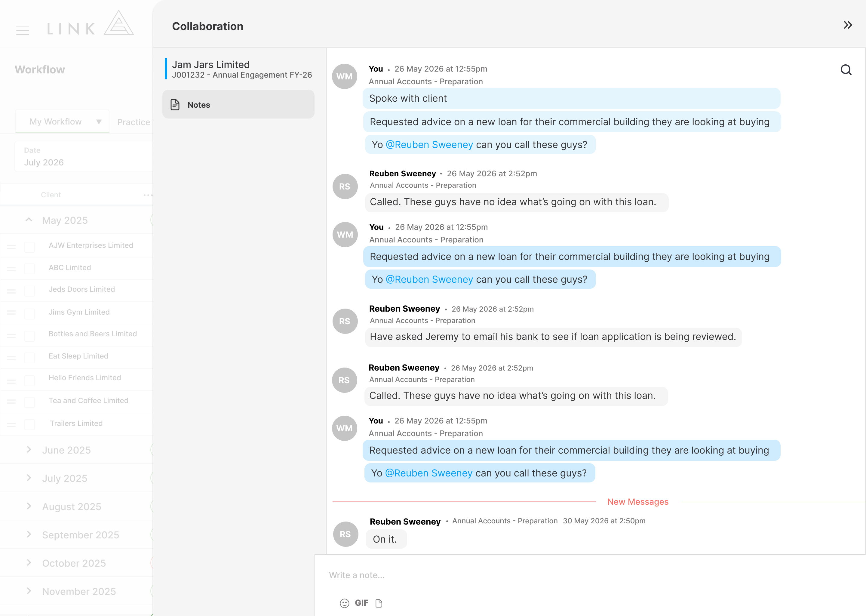
Task: Click the Notes document icon
Action: (175, 105)
